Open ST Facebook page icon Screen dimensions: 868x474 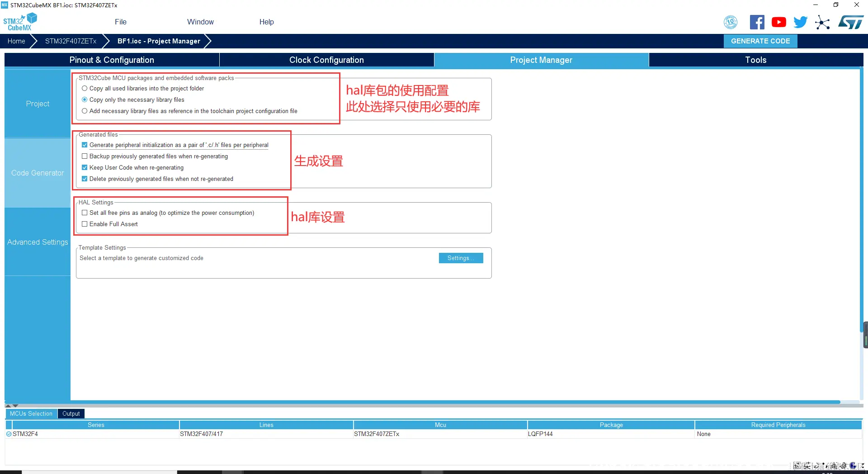click(757, 22)
